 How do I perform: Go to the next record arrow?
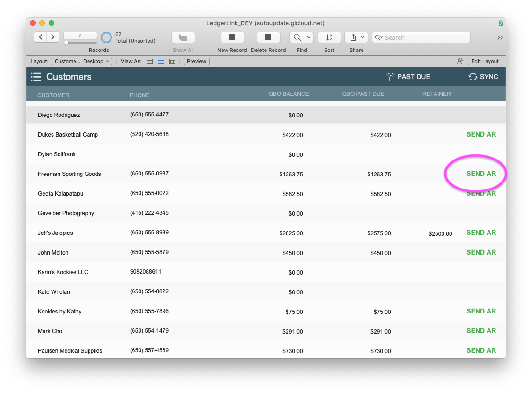point(53,37)
